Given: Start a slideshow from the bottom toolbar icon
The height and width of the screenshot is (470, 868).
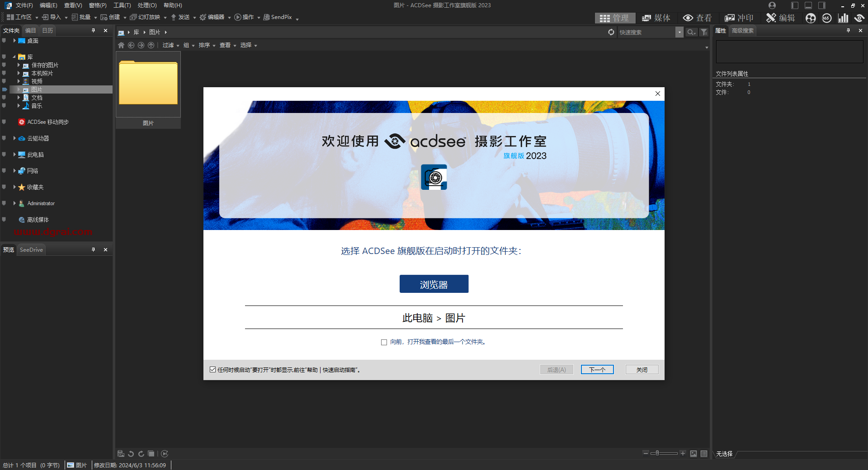Looking at the screenshot, I should pyautogui.click(x=165, y=454).
